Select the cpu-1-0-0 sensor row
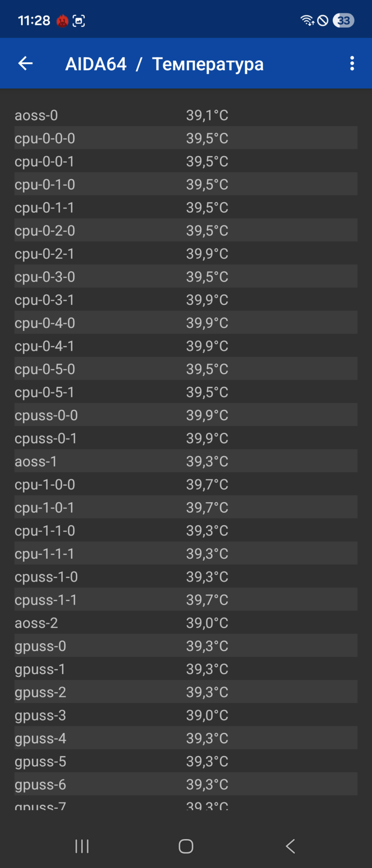 click(186, 484)
